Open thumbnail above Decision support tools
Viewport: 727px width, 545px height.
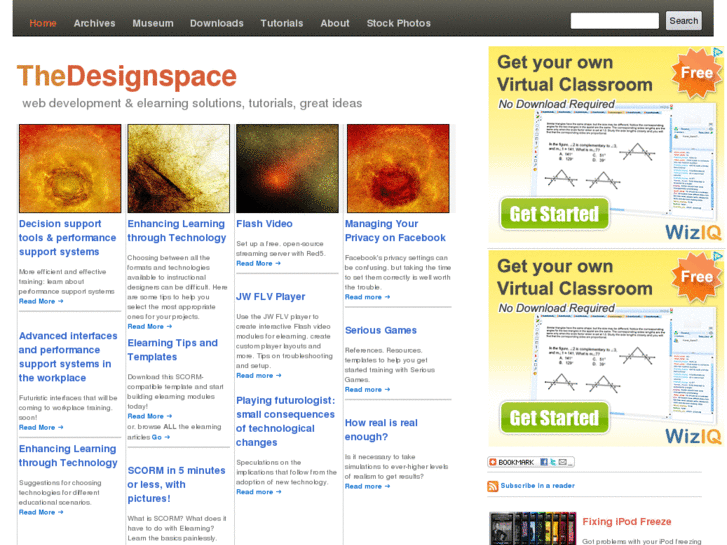[x=70, y=168]
